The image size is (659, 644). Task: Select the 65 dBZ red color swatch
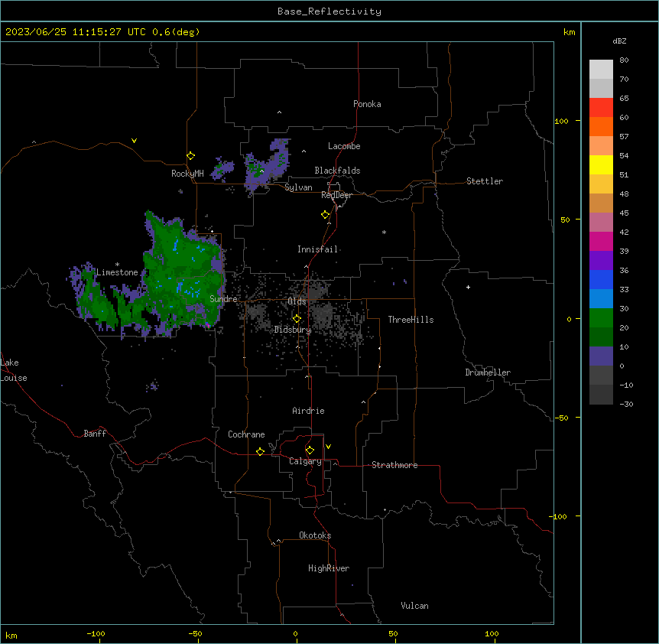[601, 107]
